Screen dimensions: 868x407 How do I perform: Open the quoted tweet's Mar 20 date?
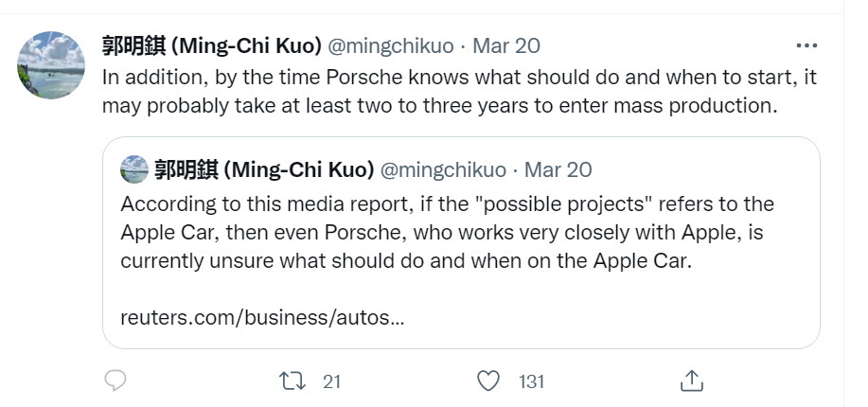click(x=558, y=170)
